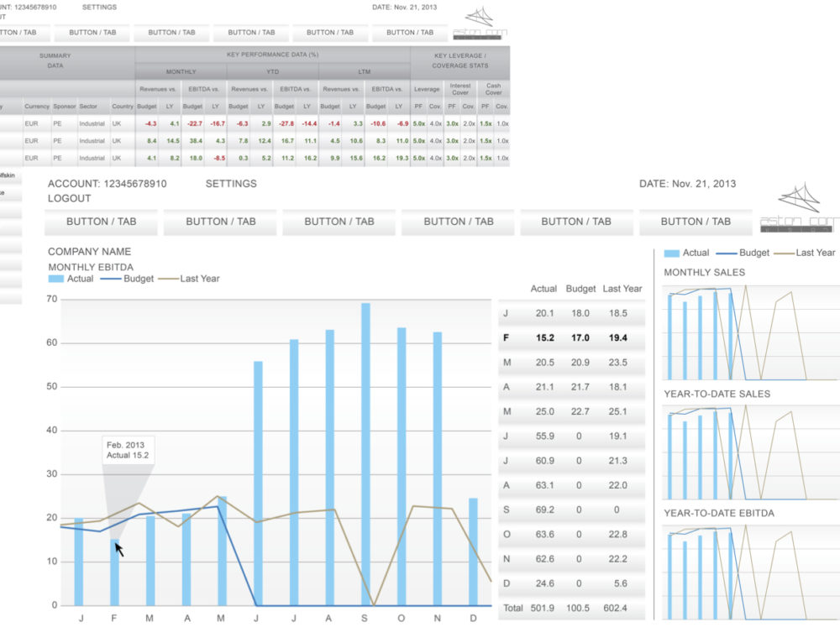The width and height of the screenshot is (840, 643).
Task: Select the last BUTTON / TAB on the right
Action: click(696, 222)
